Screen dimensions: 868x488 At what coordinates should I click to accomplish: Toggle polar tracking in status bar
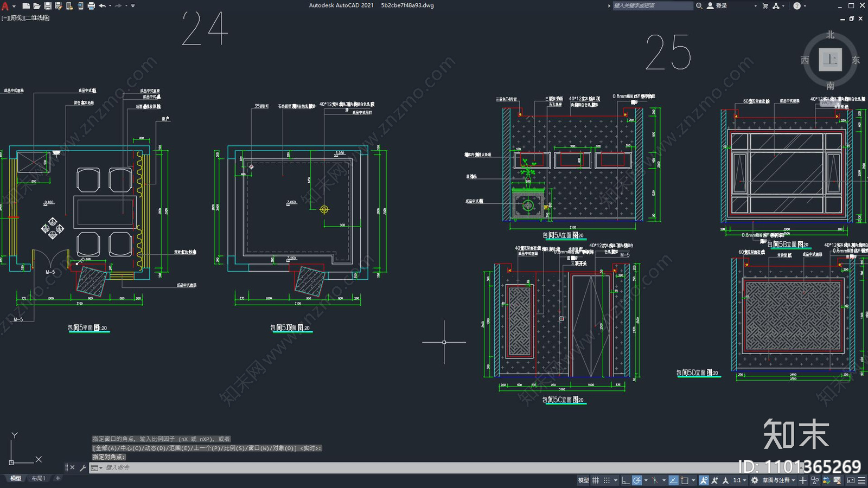tap(637, 480)
